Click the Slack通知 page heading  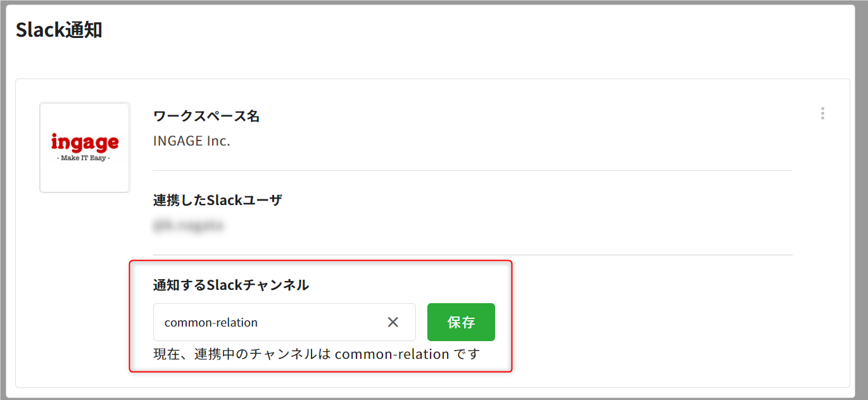pos(59,30)
